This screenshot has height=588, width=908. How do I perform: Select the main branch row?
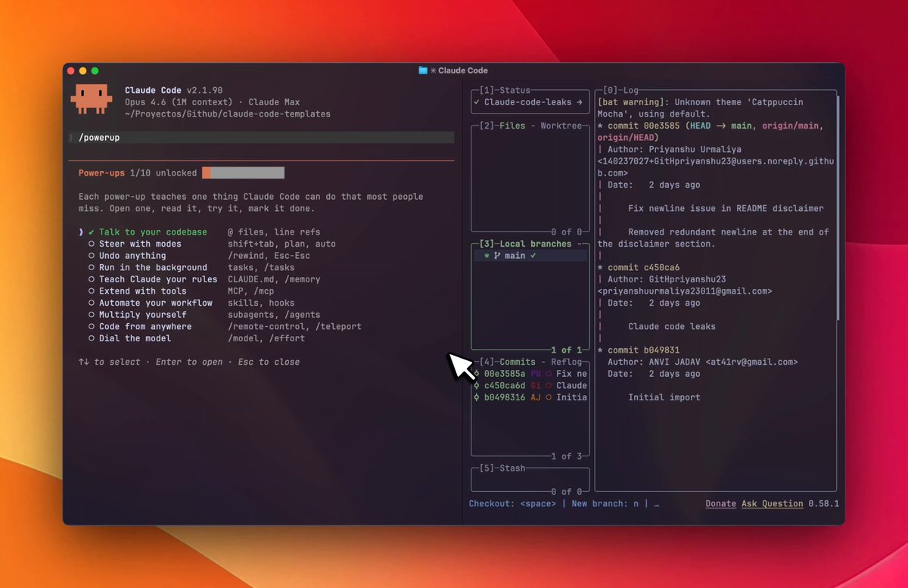[x=530, y=256]
